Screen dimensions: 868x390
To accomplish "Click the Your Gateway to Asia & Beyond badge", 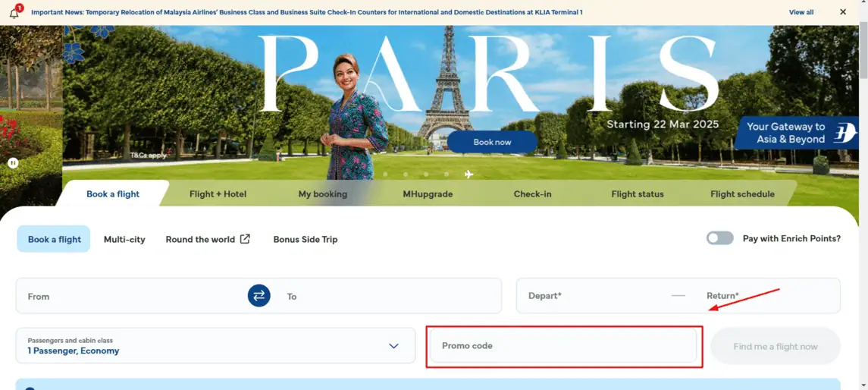I will tap(796, 133).
